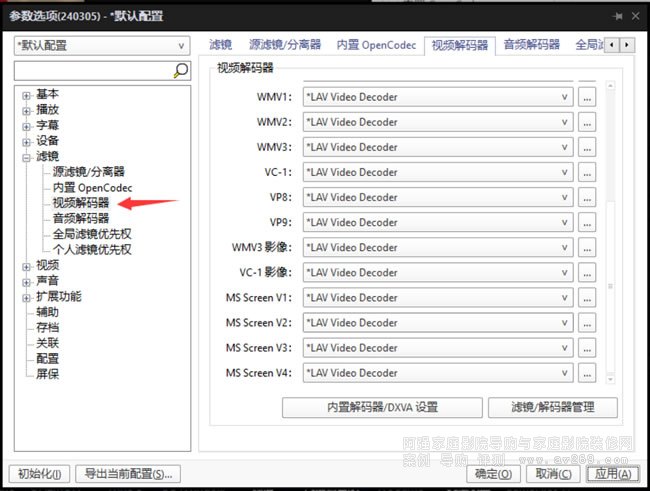The image size is (650, 491).
Task: Click the 内置解码器/DXVA 设置 button
Action: click(x=382, y=407)
